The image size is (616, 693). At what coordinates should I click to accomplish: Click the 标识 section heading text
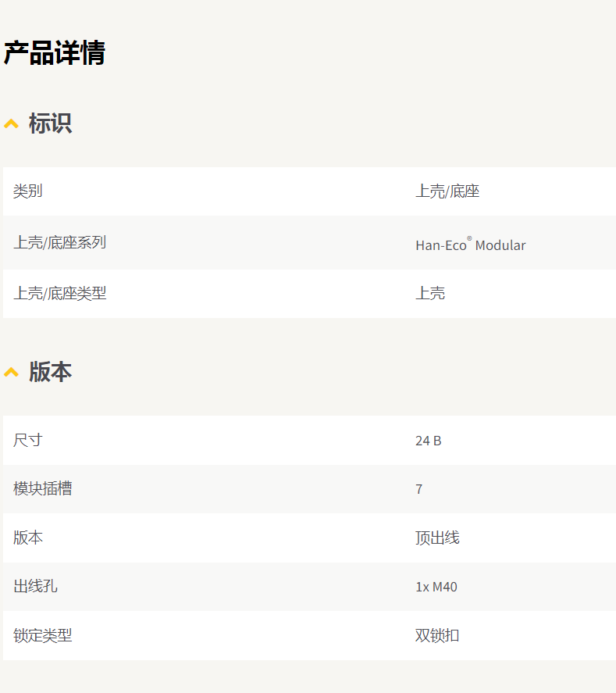50,123
